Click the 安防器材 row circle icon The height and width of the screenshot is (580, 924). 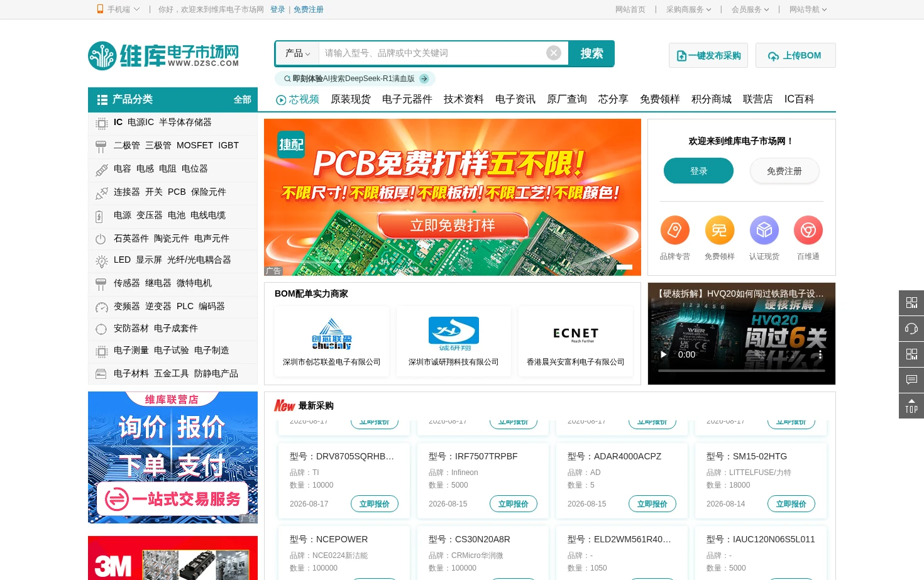click(x=101, y=329)
